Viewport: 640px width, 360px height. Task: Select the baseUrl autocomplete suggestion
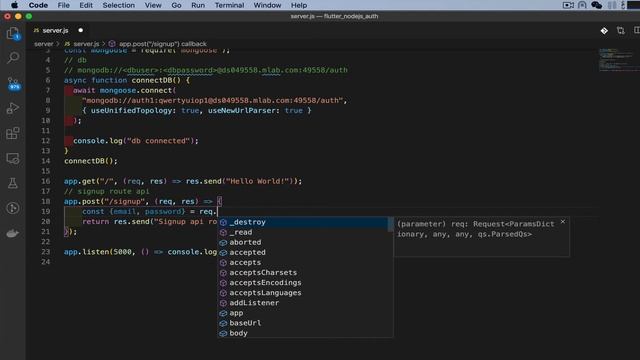pyautogui.click(x=305, y=323)
